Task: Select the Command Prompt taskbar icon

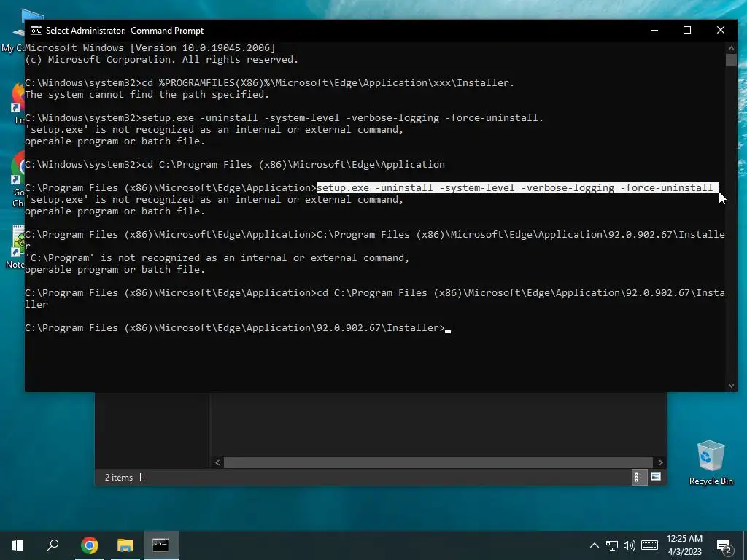Action: click(160, 545)
